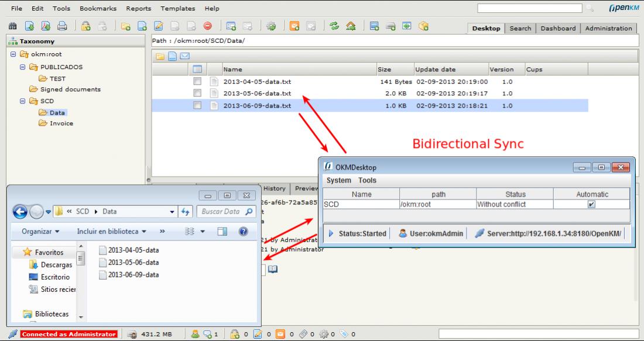
Task: Click the lock document padlock icon
Action: coord(85,27)
